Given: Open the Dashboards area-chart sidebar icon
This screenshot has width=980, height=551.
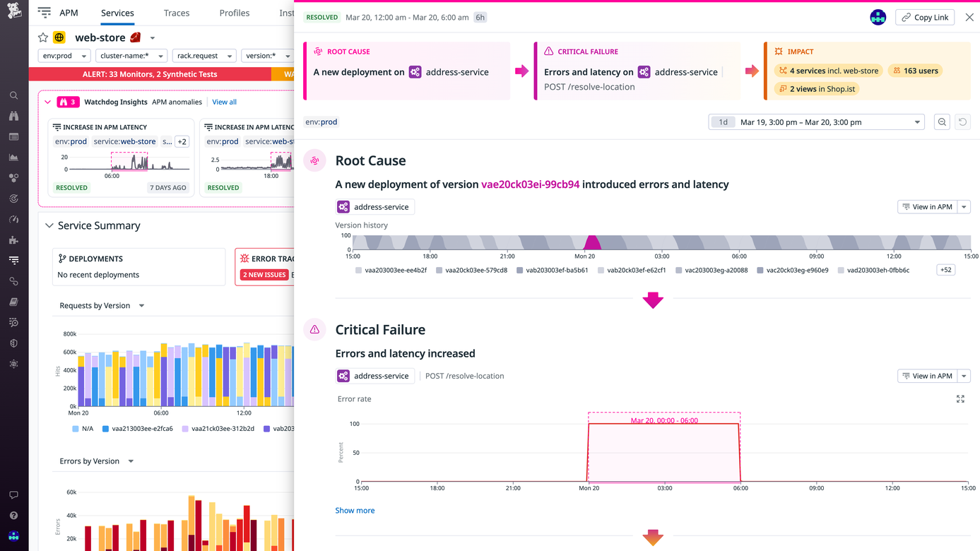Looking at the screenshot, I should [x=14, y=158].
